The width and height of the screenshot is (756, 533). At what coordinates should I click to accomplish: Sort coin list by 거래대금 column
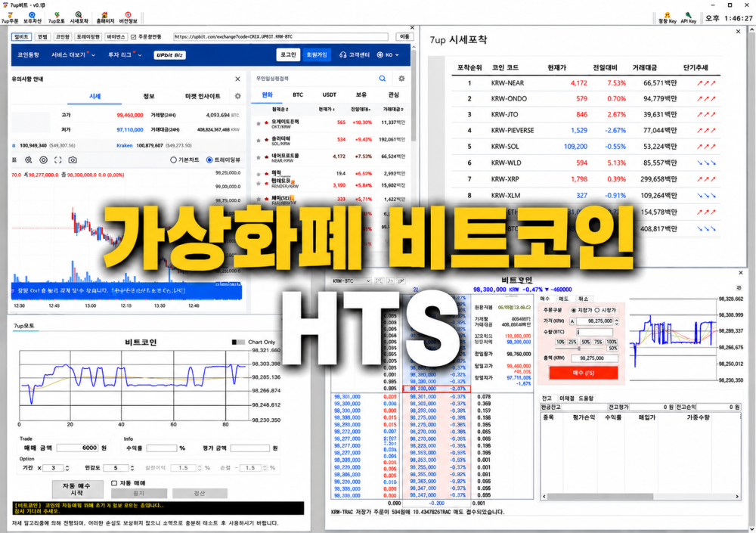click(393, 110)
